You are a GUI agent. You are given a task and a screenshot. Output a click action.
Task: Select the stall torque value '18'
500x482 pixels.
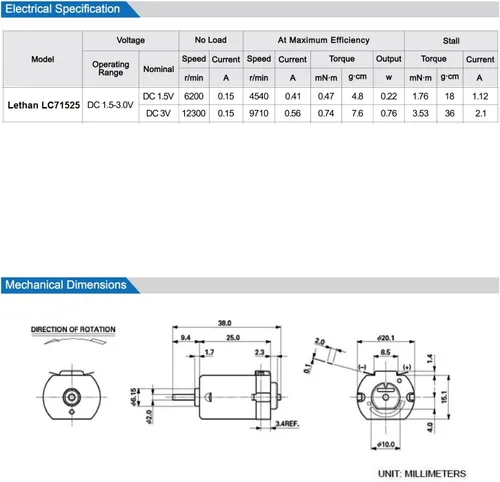point(450,96)
